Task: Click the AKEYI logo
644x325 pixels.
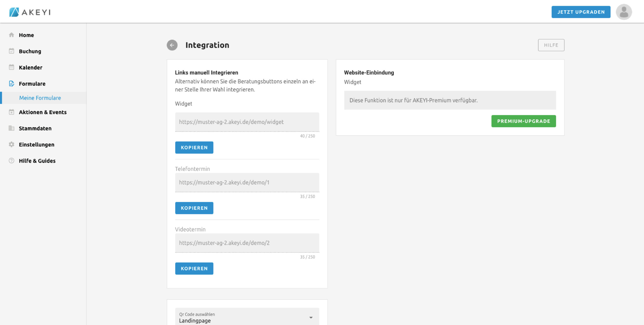Action: pyautogui.click(x=30, y=12)
